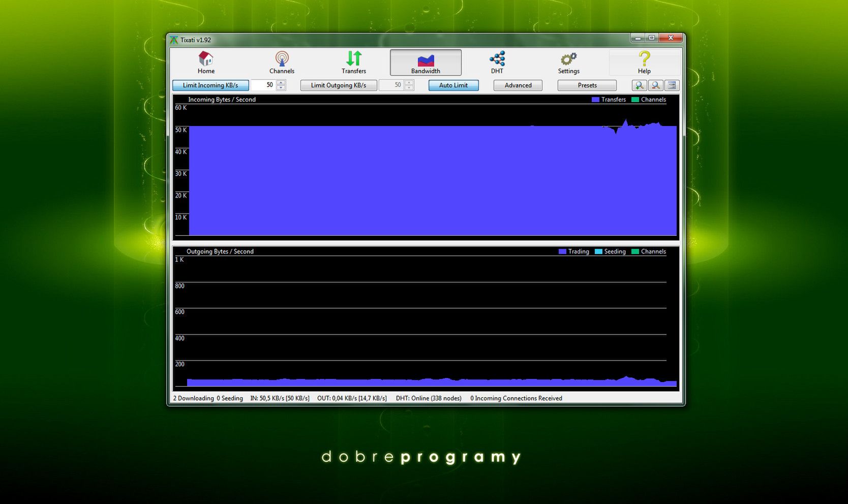Screen dimensions: 848x504
Task: Click the 60 K axis label
Action: pyautogui.click(x=181, y=108)
